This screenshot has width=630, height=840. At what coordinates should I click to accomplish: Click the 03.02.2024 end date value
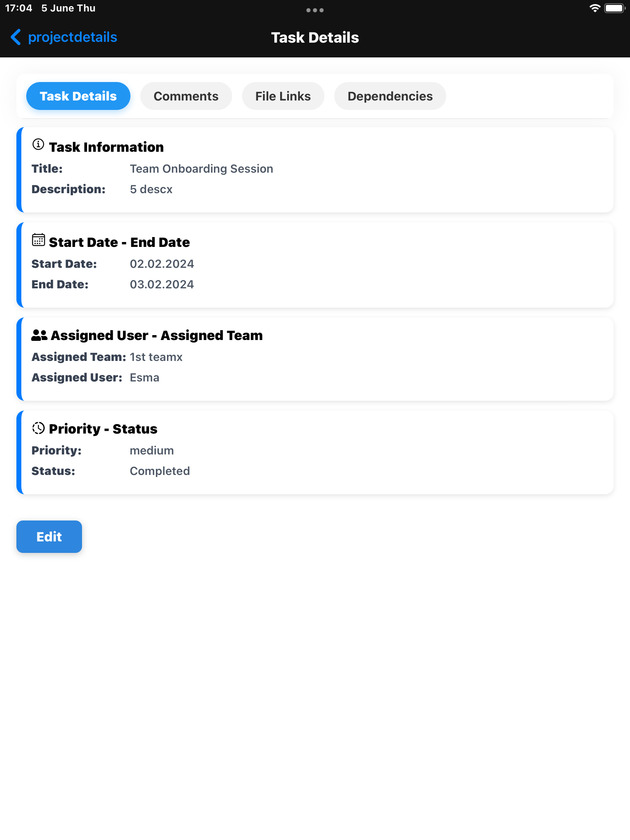tap(162, 284)
